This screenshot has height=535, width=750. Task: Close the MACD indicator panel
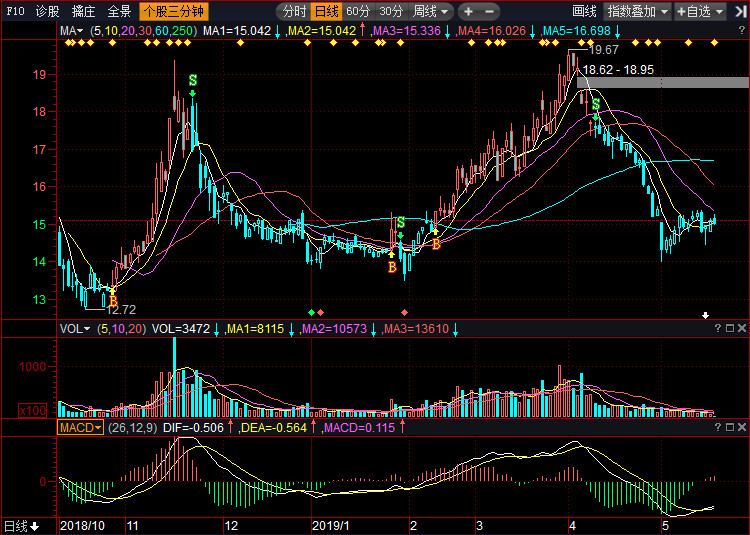click(x=742, y=427)
